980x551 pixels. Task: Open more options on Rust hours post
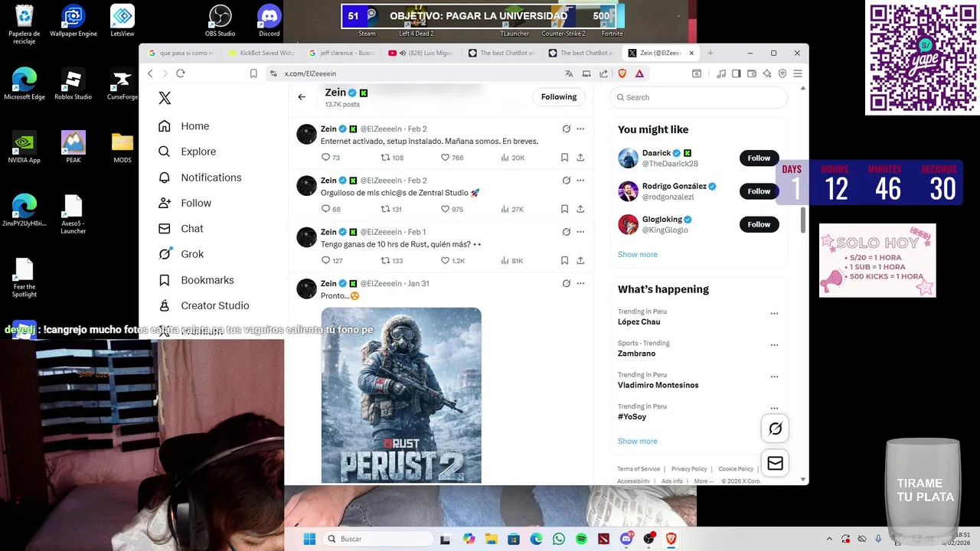580,232
